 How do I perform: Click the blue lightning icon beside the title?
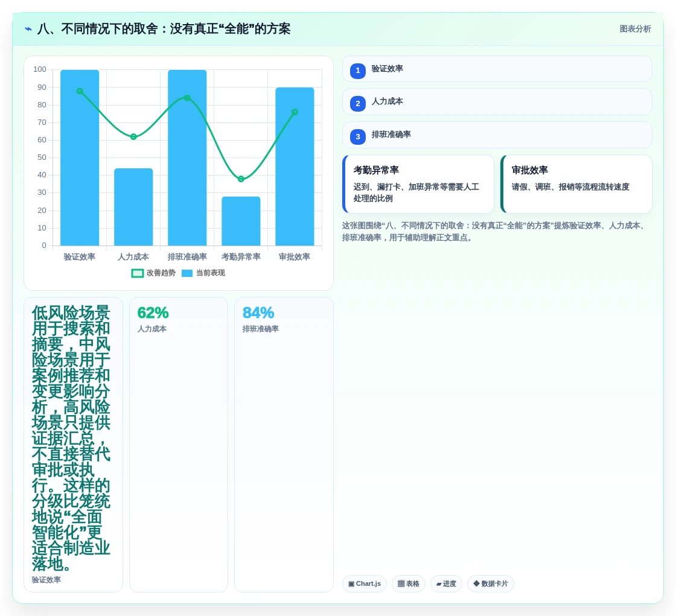tap(28, 29)
